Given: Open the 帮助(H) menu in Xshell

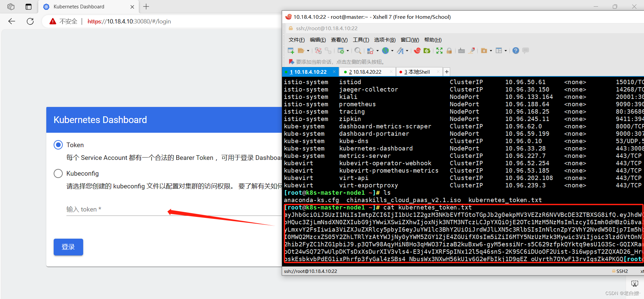Looking at the screenshot, I should 433,40.
